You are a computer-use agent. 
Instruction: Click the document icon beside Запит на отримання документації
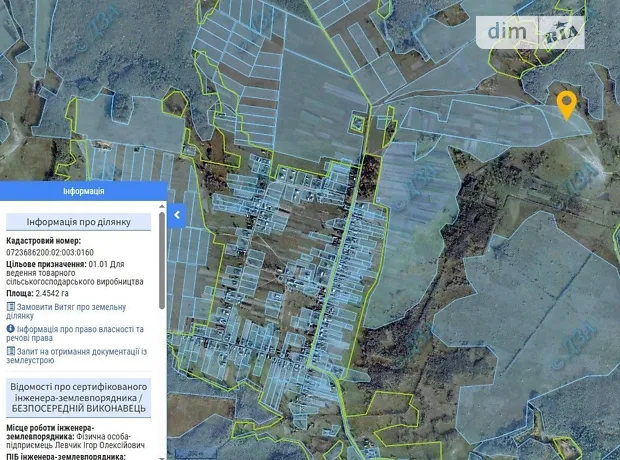point(10,352)
